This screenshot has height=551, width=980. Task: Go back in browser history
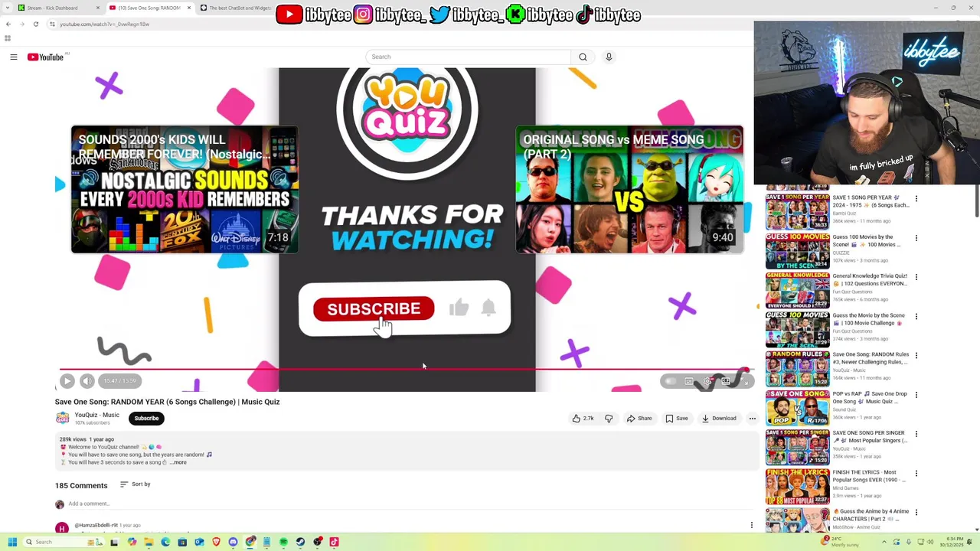pyautogui.click(x=8, y=24)
